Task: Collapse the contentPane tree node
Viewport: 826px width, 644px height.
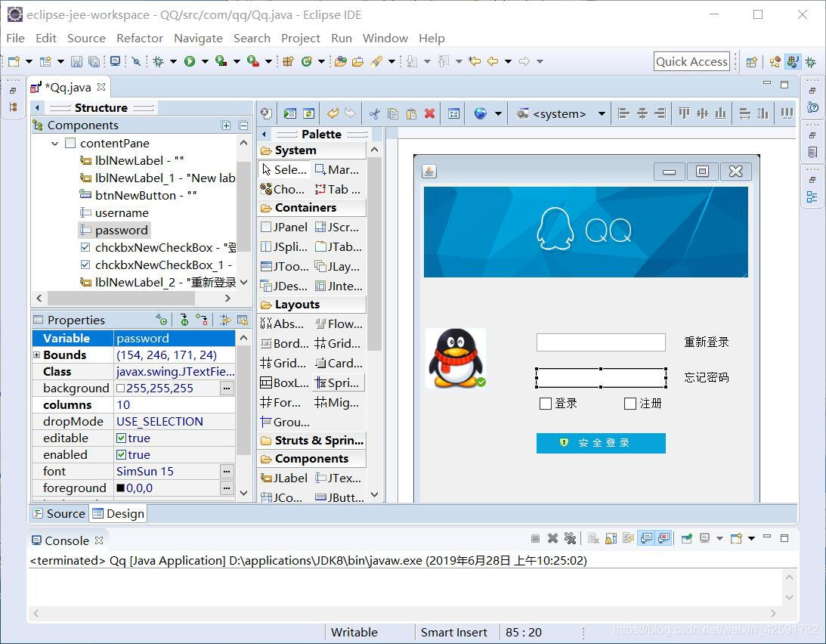Action: coord(54,144)
